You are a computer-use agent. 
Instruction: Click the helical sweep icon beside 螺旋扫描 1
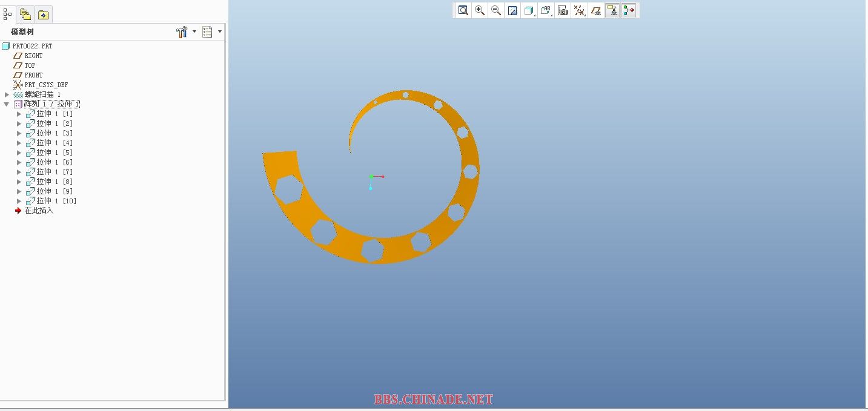point(18,94)
